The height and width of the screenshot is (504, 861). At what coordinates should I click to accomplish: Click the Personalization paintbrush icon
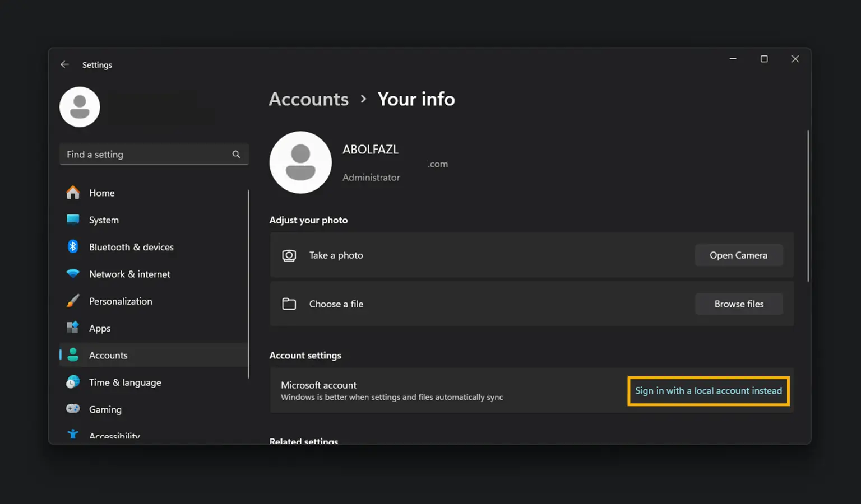[x=73, y=301]
